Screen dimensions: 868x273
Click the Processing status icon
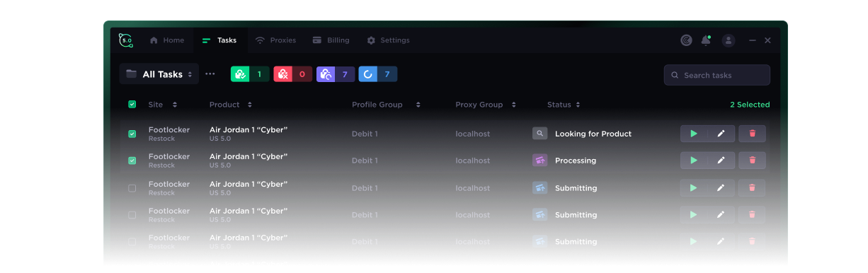coord(540,161)
